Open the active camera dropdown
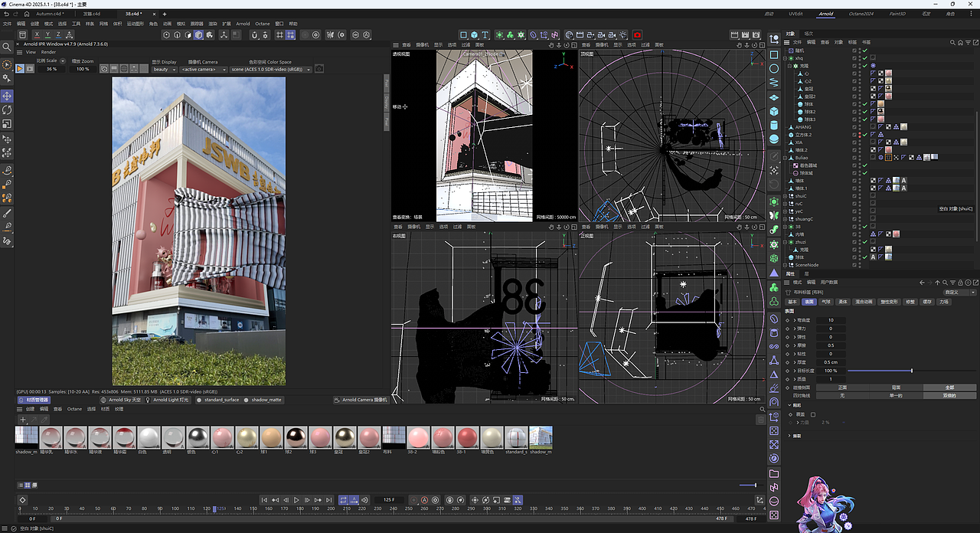This screenshot has height=533, width=980. [x=204, y=69]
